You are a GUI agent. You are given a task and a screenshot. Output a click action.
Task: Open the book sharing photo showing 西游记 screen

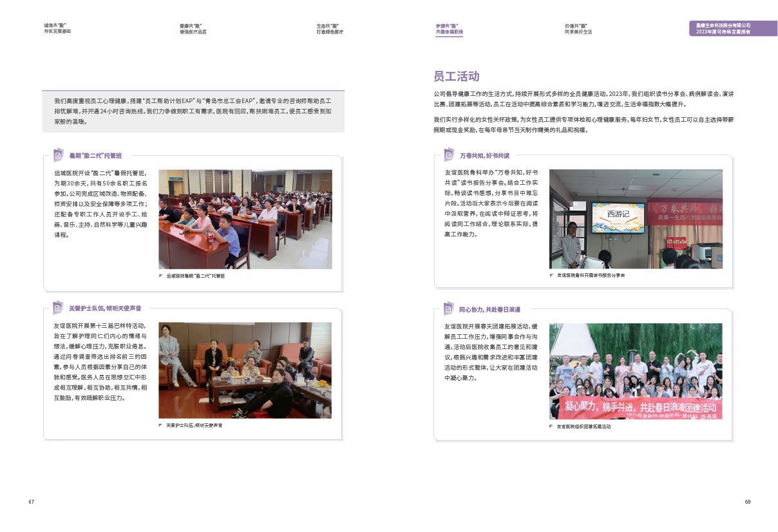[636, 219]
